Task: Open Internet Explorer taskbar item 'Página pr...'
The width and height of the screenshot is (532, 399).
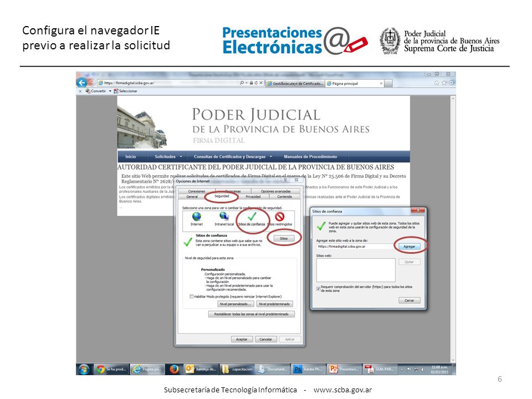Action: [x=147, y=369]
